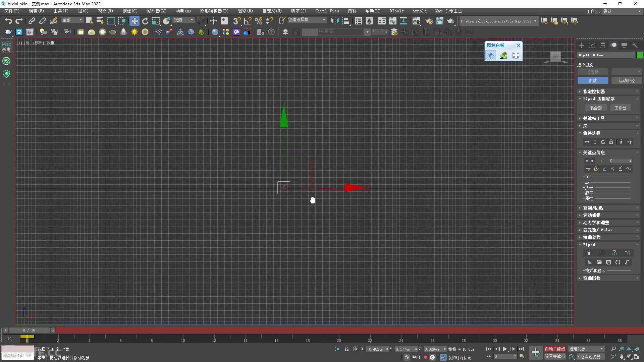Click Play Animation button

pos(505,349)
